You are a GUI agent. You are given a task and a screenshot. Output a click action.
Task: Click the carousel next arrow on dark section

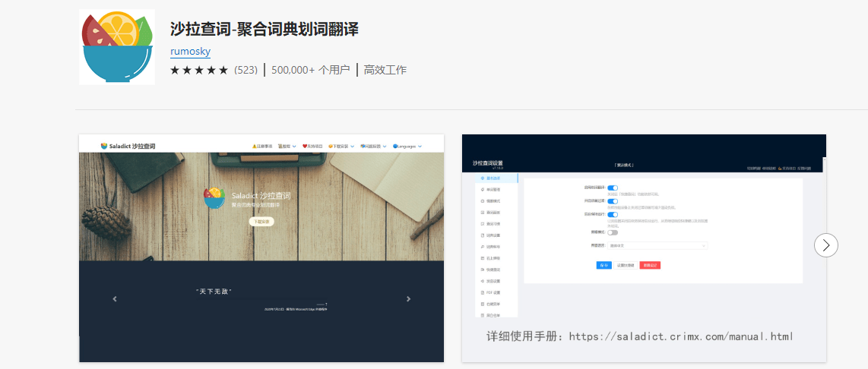coord(408,298)
